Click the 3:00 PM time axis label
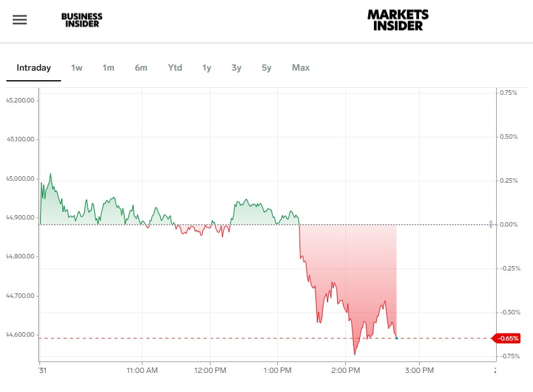The height and width of the screenshot is (392, 533). coord(419,370)
